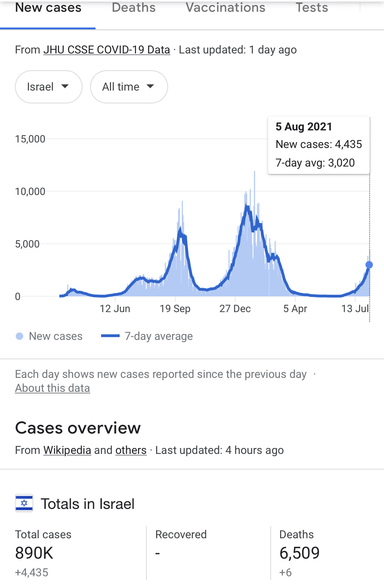
Task: Click the Deaths 6,509 figure
Action: 299,553
